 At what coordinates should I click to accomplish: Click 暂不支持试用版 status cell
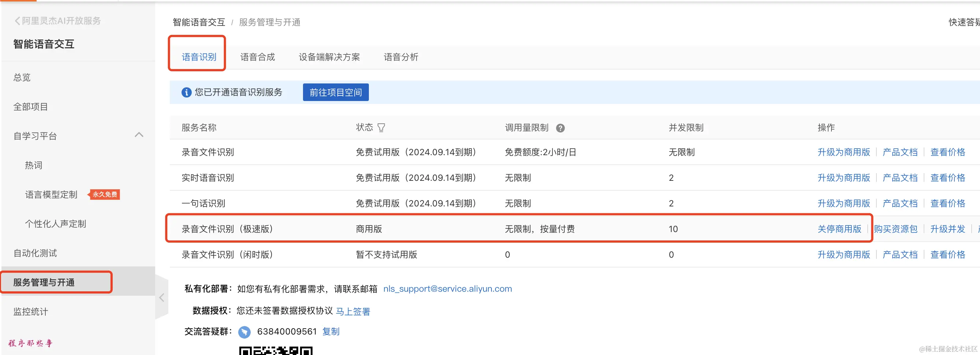[x=386, y=255]
